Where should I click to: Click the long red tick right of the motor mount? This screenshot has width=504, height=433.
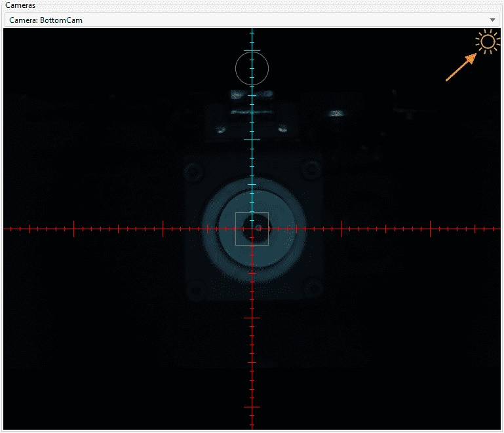click(x=341, y=229)
